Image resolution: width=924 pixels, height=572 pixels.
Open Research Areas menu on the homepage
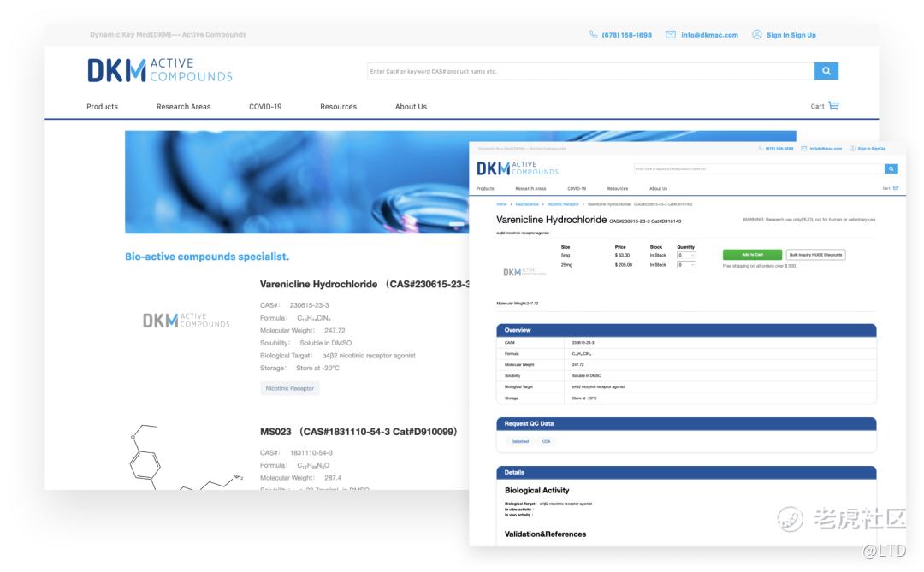(x=183, y=107)
